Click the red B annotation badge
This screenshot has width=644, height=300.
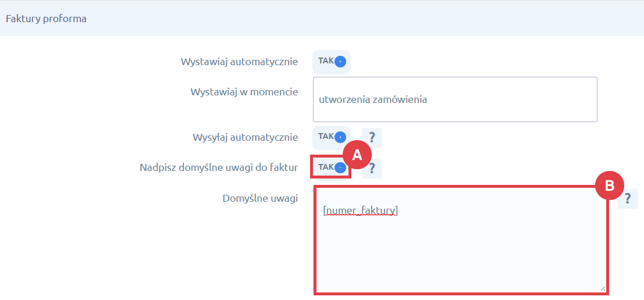point(610,186)
